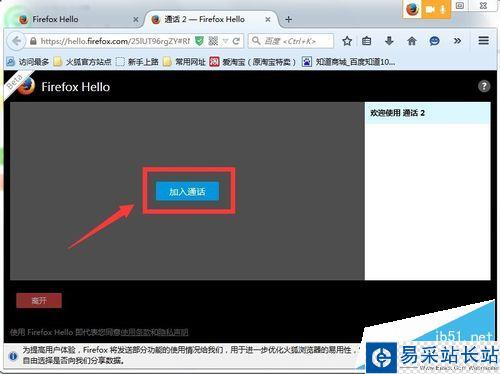500x374 pixels.
Task: Expand more tools chevron overflow
Action: pos(457,41)
